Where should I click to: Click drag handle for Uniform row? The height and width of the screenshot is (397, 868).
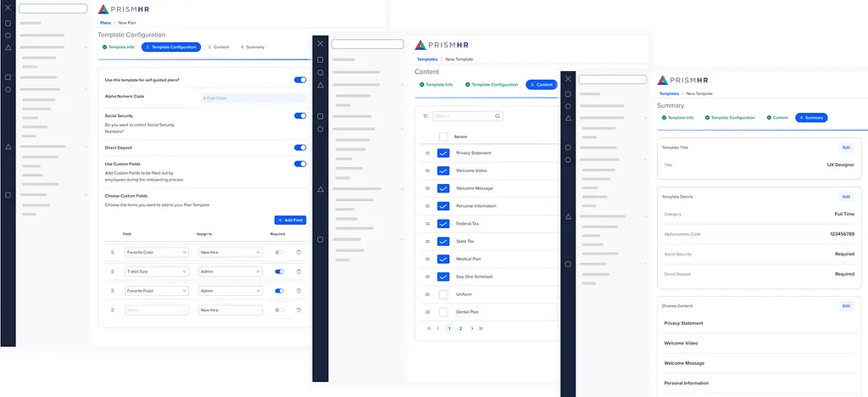tap(427, 294)
